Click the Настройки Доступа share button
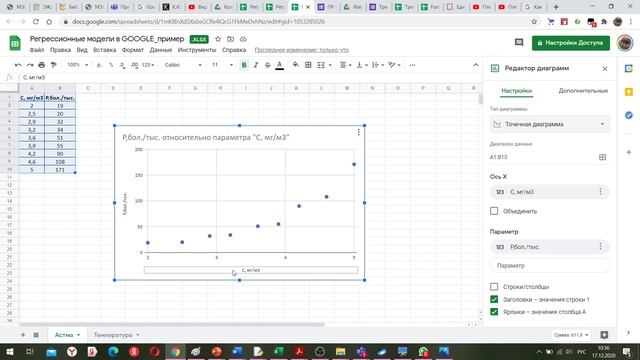640x360 pixels. coord(571,43)
